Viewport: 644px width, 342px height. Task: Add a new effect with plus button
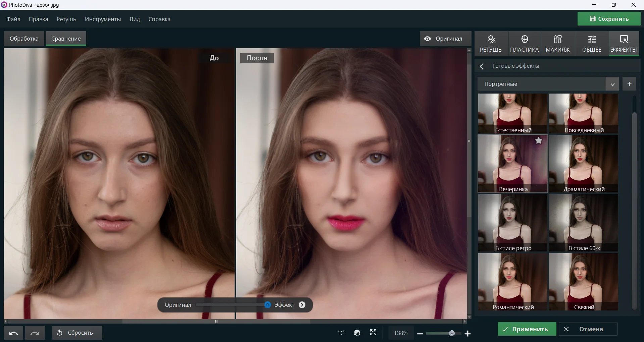(x=630, y=84)
